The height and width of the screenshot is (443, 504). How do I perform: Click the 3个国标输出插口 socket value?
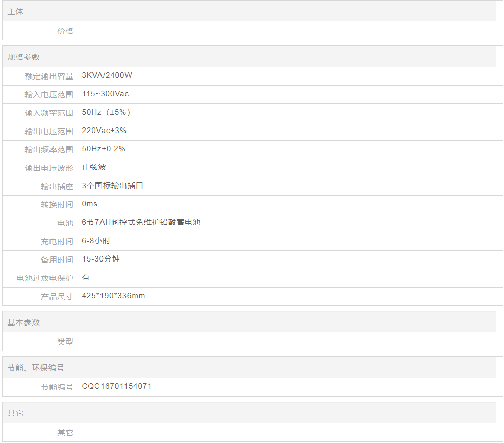pos(113,186)
